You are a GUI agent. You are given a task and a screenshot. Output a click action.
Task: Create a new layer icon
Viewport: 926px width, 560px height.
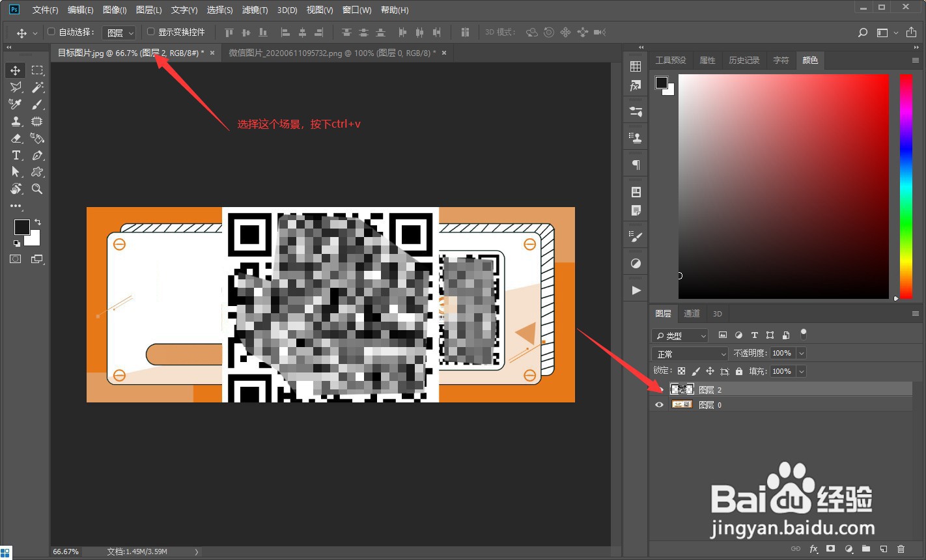[884, 549]
